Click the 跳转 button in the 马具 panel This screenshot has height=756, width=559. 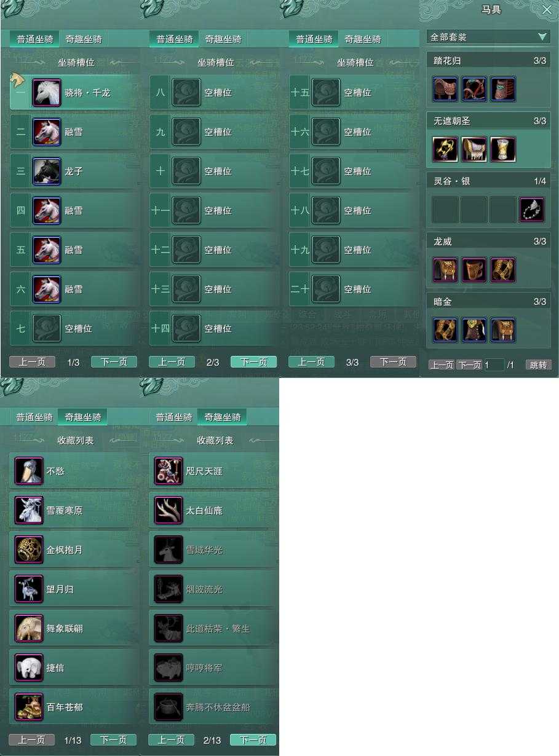(538, 365)
